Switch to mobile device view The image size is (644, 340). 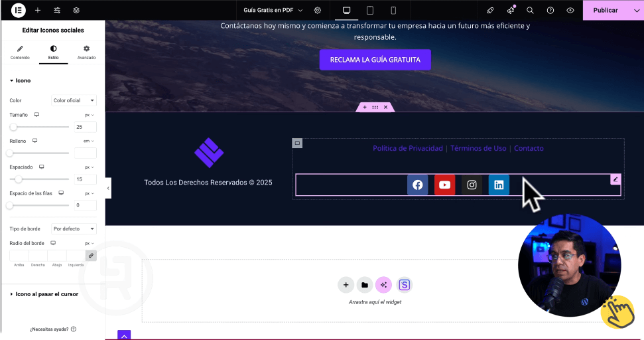click(x=393, y=10)
